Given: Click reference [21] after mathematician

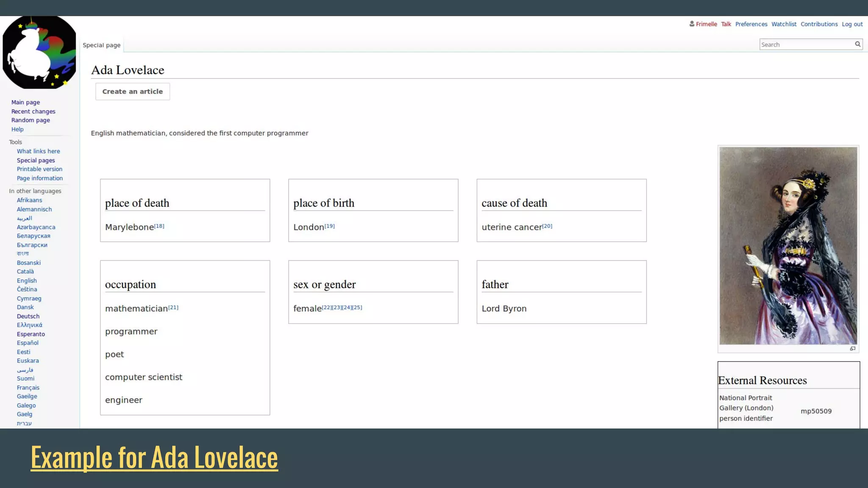Looking at the screenshot, I should [x=173, y=308].
